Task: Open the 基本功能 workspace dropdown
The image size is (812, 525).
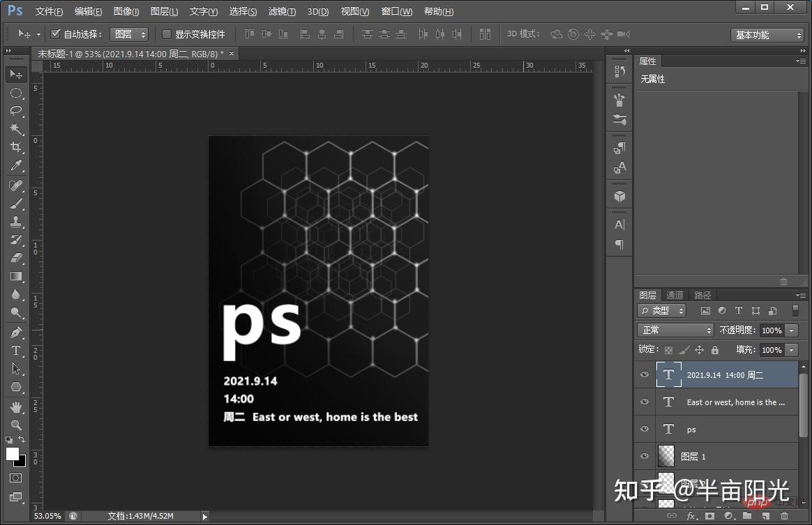Action: tap(767, 35)
